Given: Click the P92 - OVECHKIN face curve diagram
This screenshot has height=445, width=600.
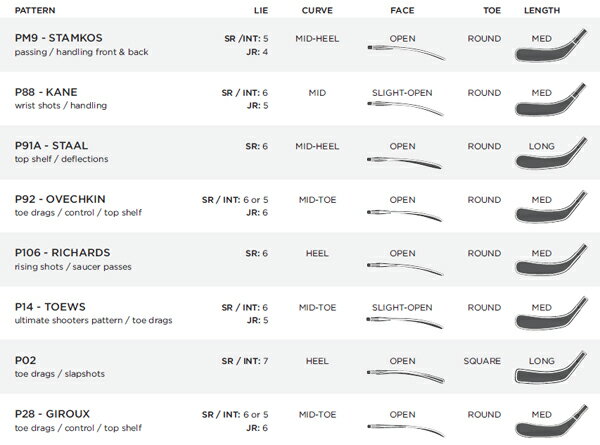Looking at the screenshot, I should (x=403, y=212).
